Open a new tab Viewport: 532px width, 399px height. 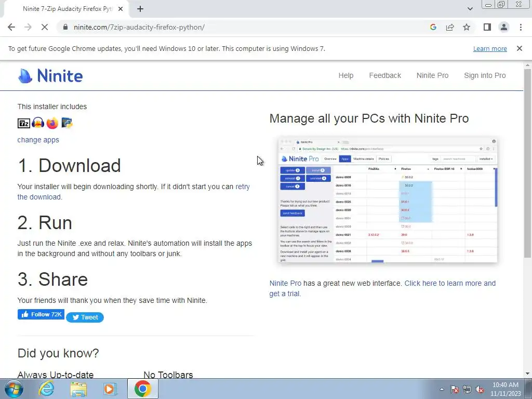pyautogui.click(x=140, y=9)
